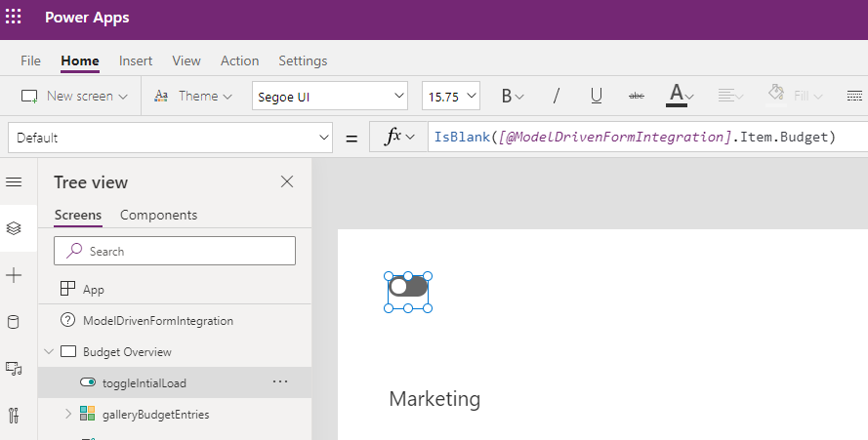Open the app launcher waffle icon
The width and height of the screenshot is (868, 440).
[14, 17]
